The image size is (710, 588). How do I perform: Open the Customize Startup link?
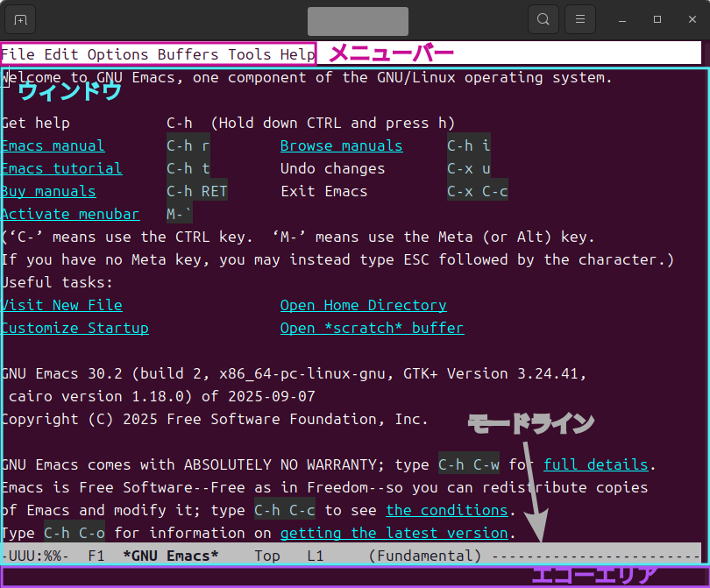tap(75, 328)
